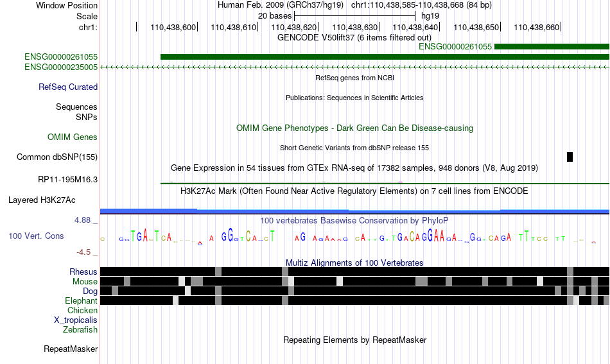The image size is (610, 364).
Task: Click the Mouse alignment label
Action: [85, 281]
